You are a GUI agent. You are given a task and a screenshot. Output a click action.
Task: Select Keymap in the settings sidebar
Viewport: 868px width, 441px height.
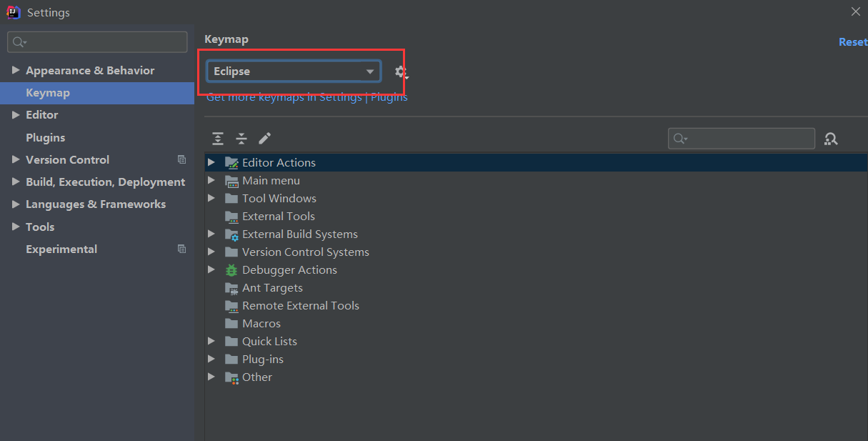pyautogui.click(x=97, y=93)
